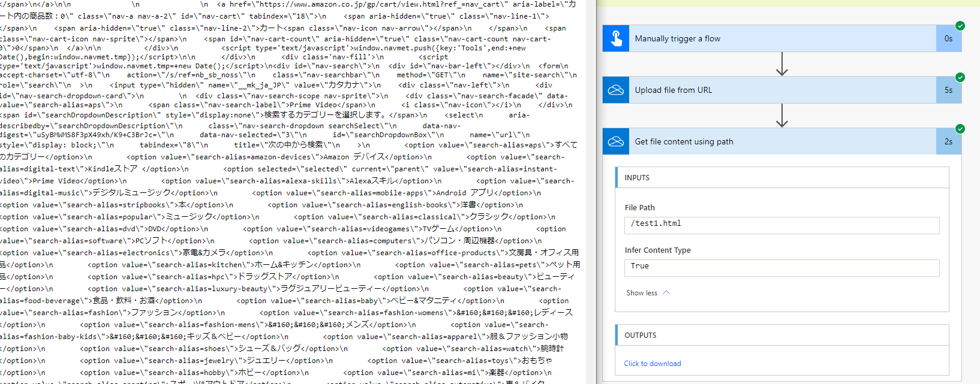This screenshot has width=980, height=384.
Task: Click the green success check on Upload file from URL
Action: click(960, 77)
